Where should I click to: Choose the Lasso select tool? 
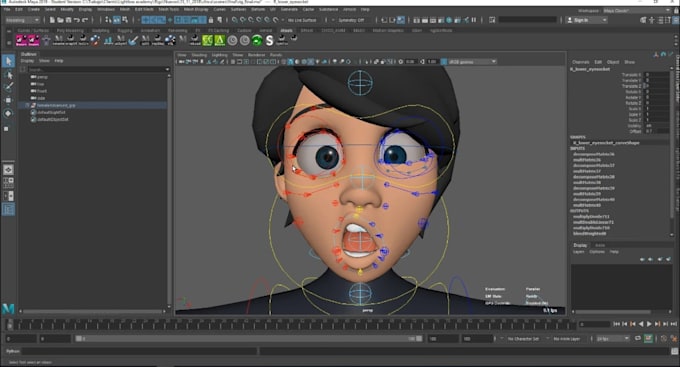pyautogui.click(x=8, y=75)
